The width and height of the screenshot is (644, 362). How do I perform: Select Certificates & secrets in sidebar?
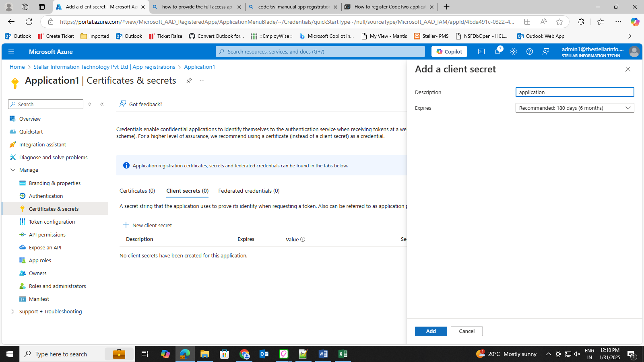55,209
